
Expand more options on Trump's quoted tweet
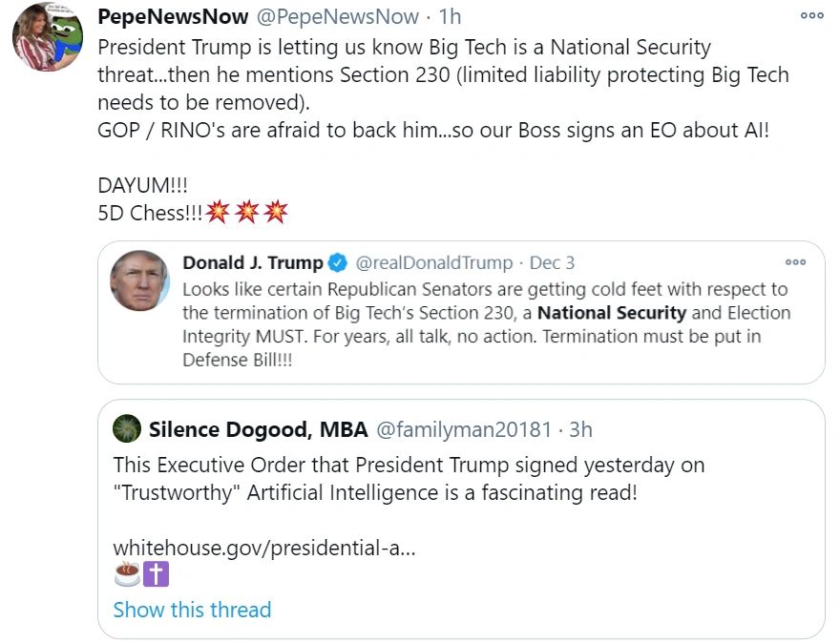[795, 261]
